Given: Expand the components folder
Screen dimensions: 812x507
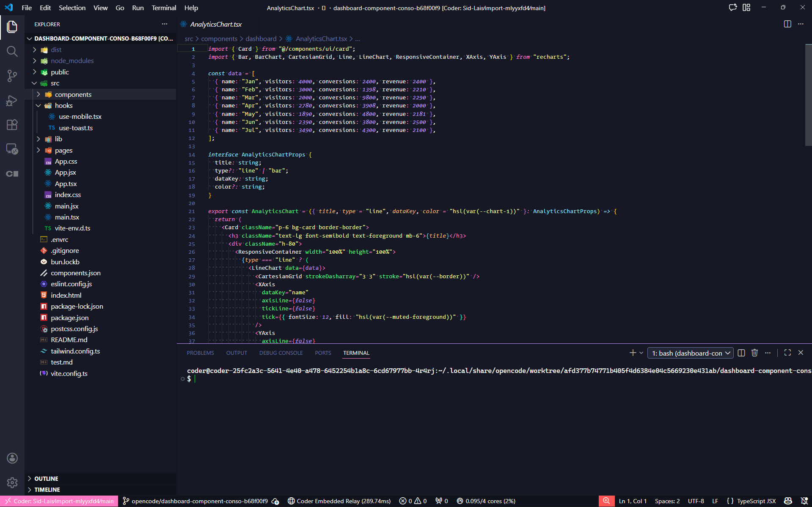Looking at the screenshot, I should pos(73,94).
